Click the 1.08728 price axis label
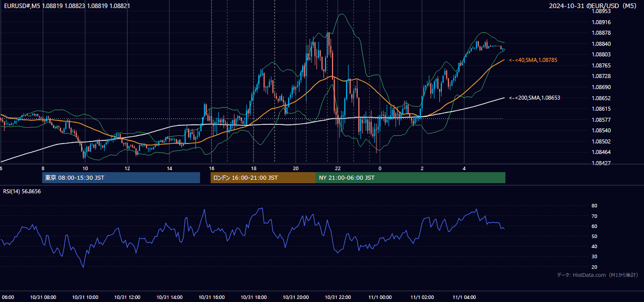The width and height of the screenshot is (644, 302). click(x=602, y=76)
